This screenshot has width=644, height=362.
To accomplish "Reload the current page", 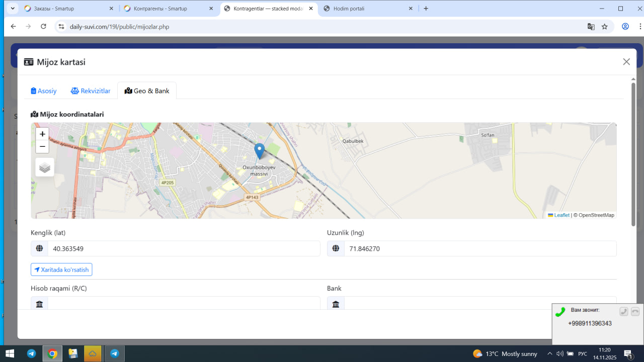I will pyautogui.click(x=43, y=27).
